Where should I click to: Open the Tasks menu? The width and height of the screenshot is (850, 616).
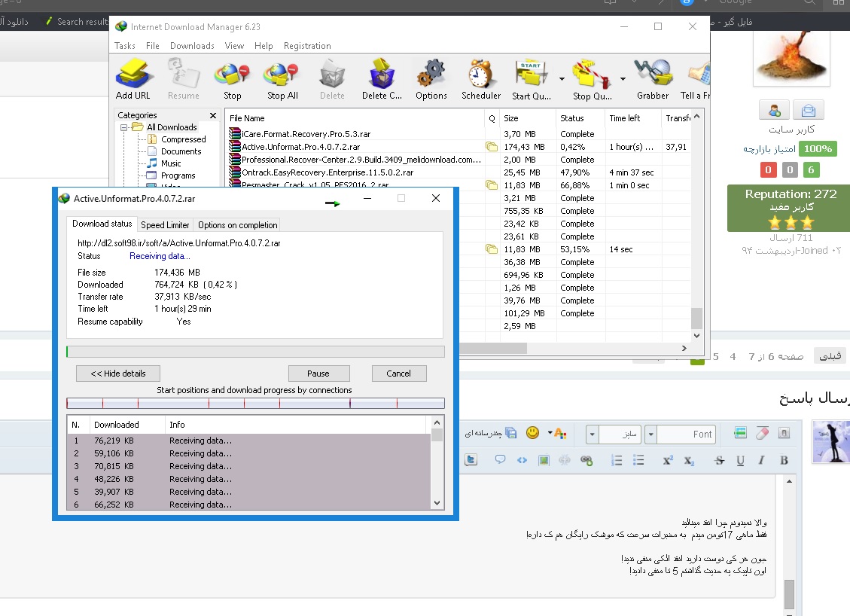tap(125, 46)
